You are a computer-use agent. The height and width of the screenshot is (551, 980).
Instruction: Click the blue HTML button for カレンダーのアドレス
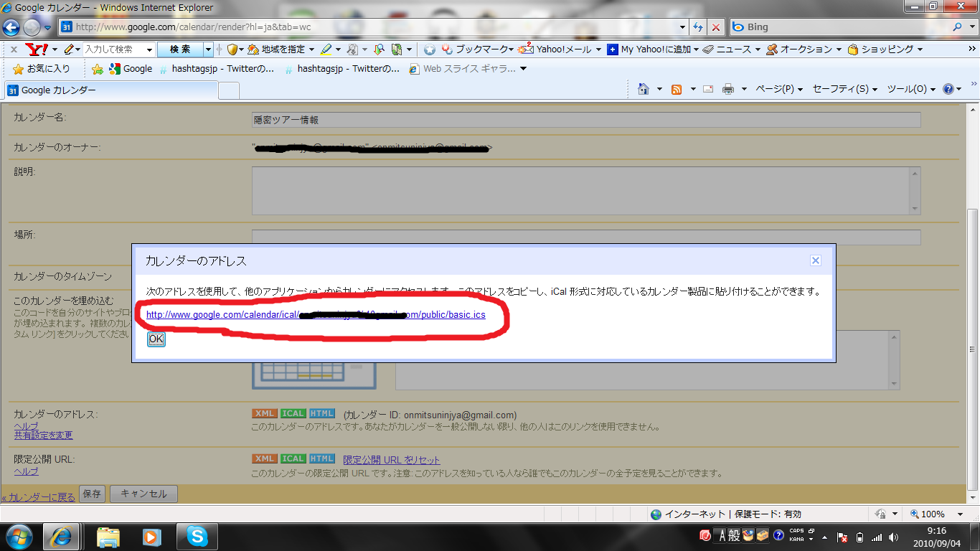(321, 414)
